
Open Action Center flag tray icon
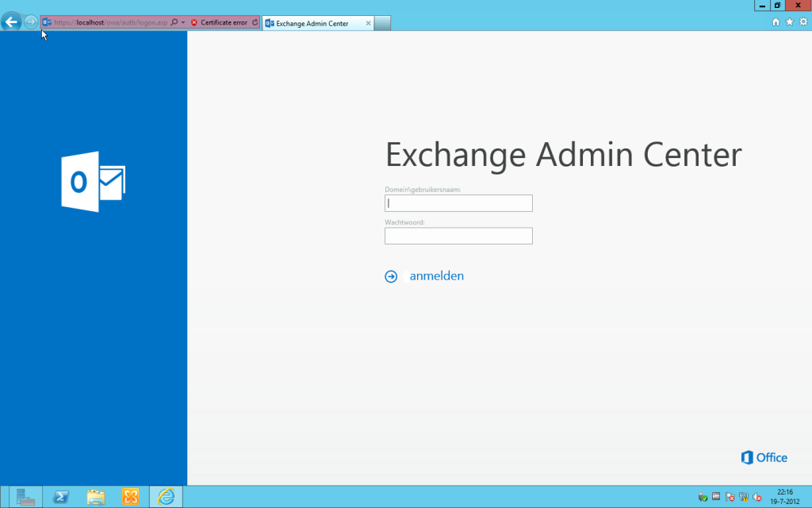(730, 497)
